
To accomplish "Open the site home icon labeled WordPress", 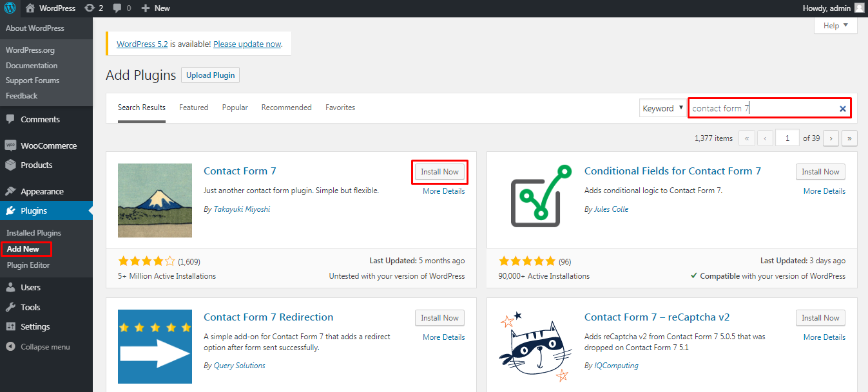I will (51, 8).
